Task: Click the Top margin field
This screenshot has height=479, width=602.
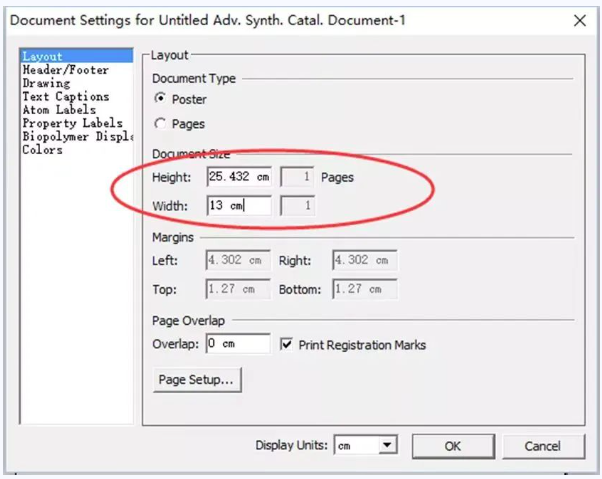Action: point(238,289)
